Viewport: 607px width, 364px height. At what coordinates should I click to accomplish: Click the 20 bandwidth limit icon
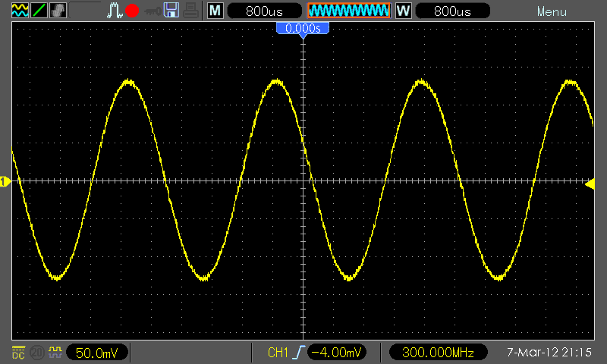coord(37,353)
